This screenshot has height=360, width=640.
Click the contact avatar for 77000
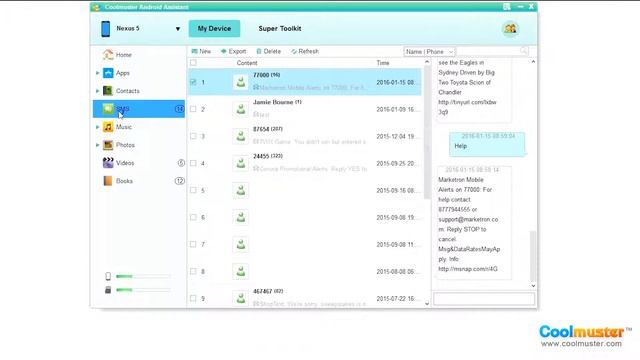pyautogui.click(x=241, y=82)
